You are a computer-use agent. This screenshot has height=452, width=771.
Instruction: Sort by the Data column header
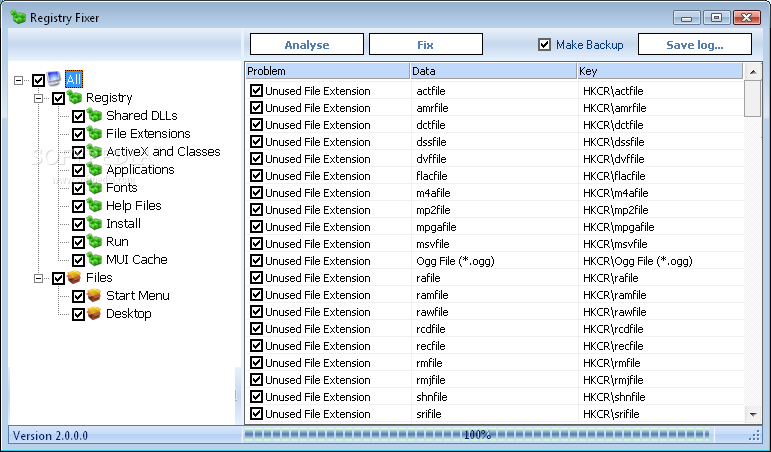(x=493, y=71)
